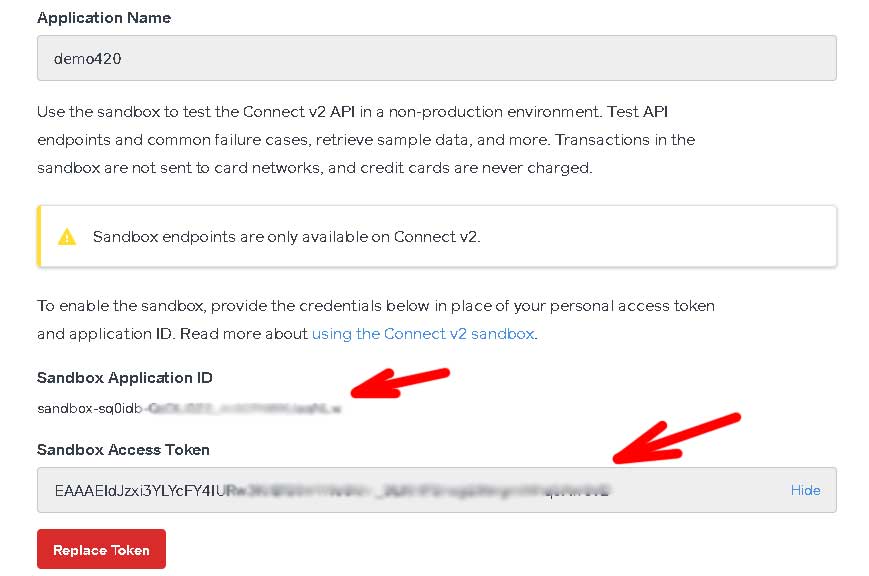Click the yellow warning triangle icon
The height and width of the screenshot is (576, 869).
coord(67,237)
